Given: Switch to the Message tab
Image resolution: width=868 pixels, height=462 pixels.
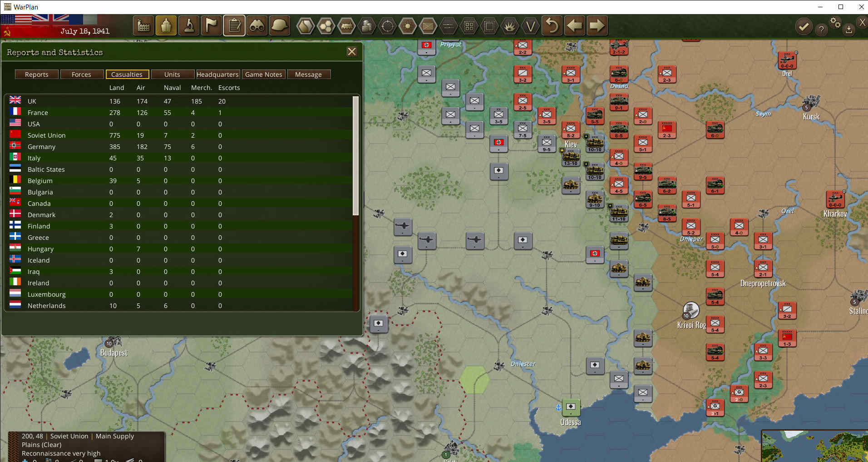Looking at the screenshot, I should pos(308,75).
